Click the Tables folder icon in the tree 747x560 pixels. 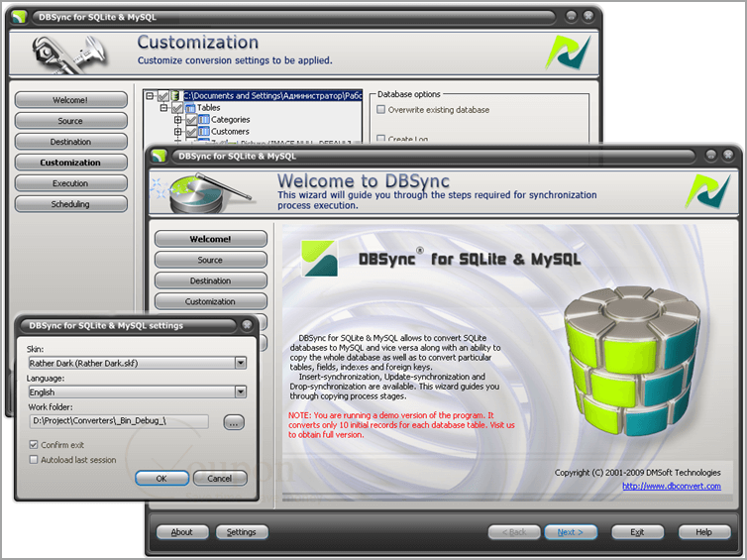(190, 108)
